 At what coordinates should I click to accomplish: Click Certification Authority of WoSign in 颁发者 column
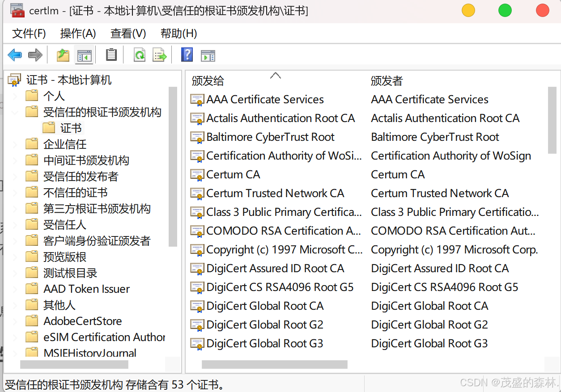[x=451, y=156]
